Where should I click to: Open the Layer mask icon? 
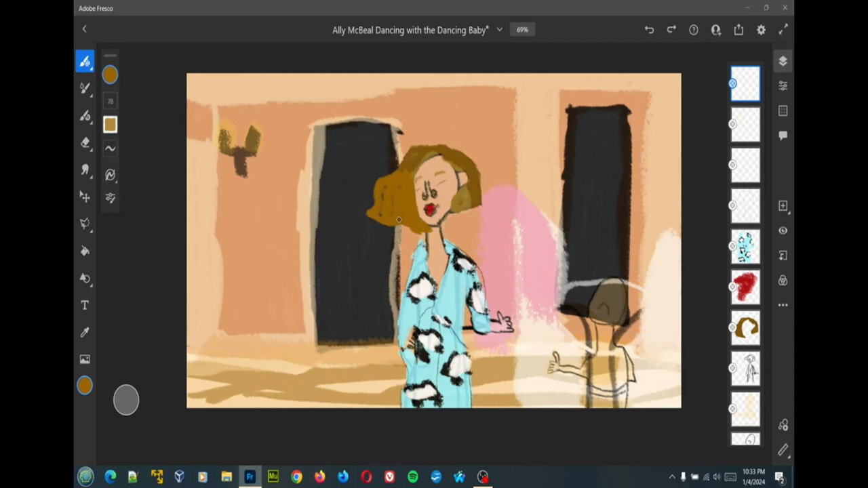[x=783, y=256]
